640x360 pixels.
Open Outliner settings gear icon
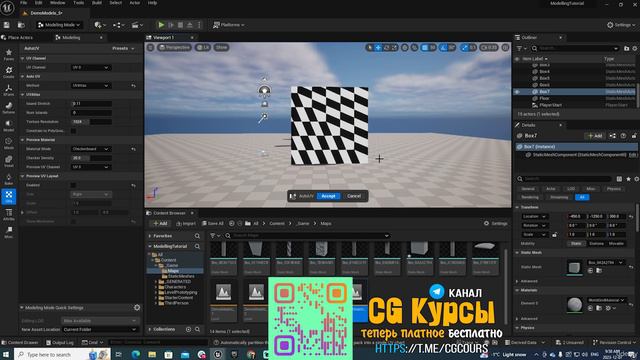(635, 48)
